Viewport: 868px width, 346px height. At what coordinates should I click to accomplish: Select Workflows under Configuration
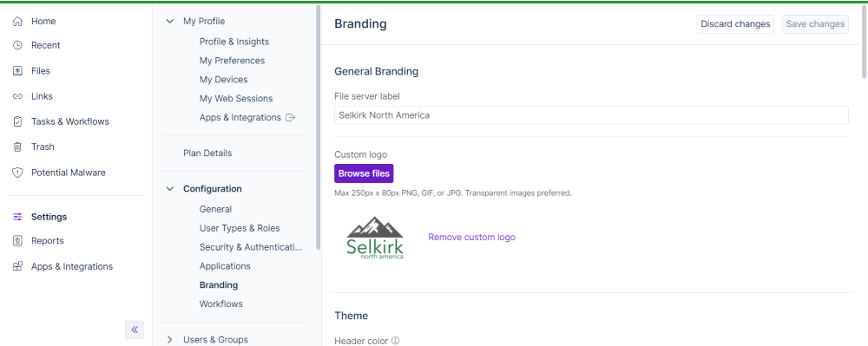[x=220, y=304]
